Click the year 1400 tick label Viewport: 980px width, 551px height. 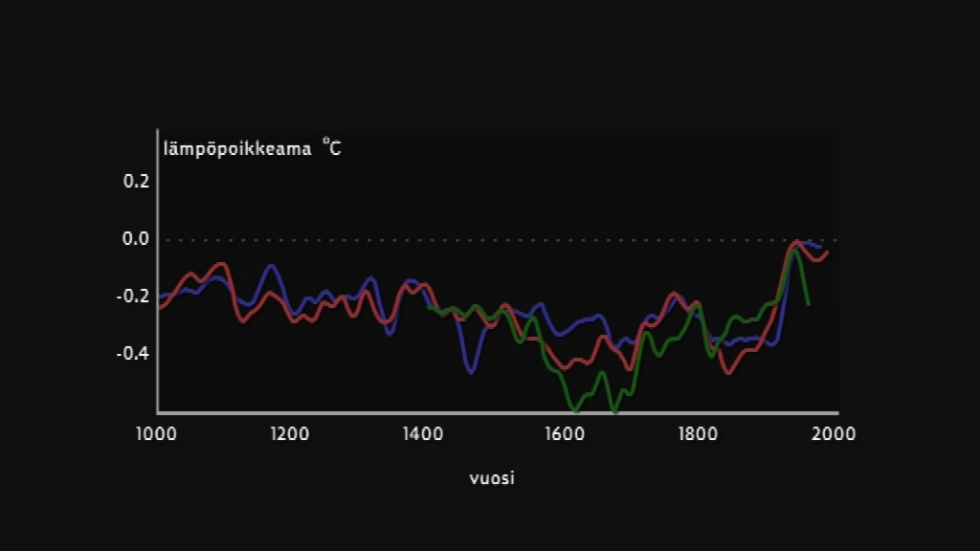pyautogui.click(x=425, y=433)
